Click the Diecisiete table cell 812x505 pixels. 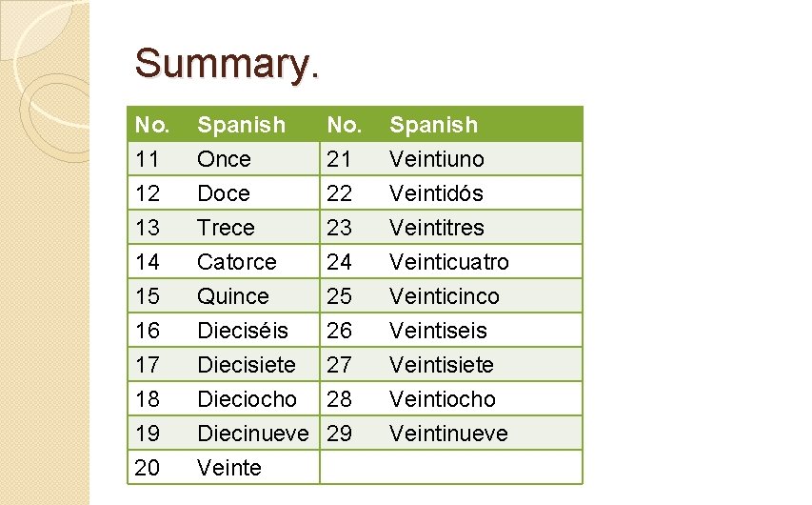pyautogui.click(x=247, y=365)
